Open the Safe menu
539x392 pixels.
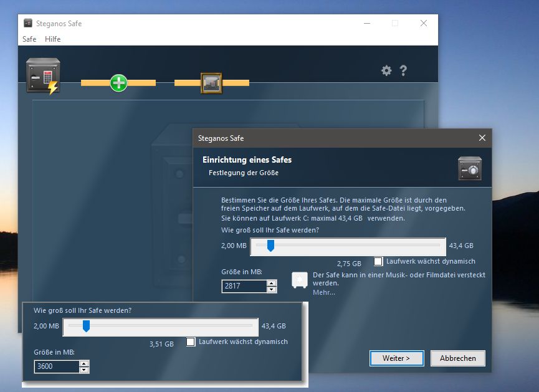click(x=29, y=39)
